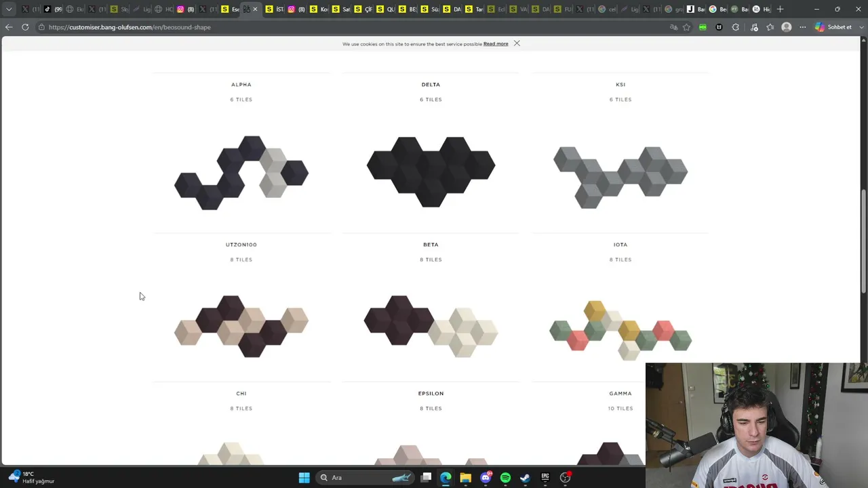Select the IOTA tile layout preview
868x488 pixels.
click(620, 330)
